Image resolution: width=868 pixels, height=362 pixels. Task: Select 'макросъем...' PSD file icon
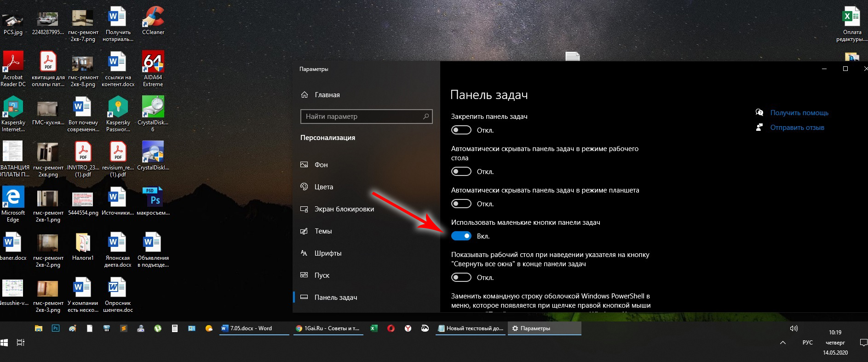pyautogui.click(x=153, y=202)
